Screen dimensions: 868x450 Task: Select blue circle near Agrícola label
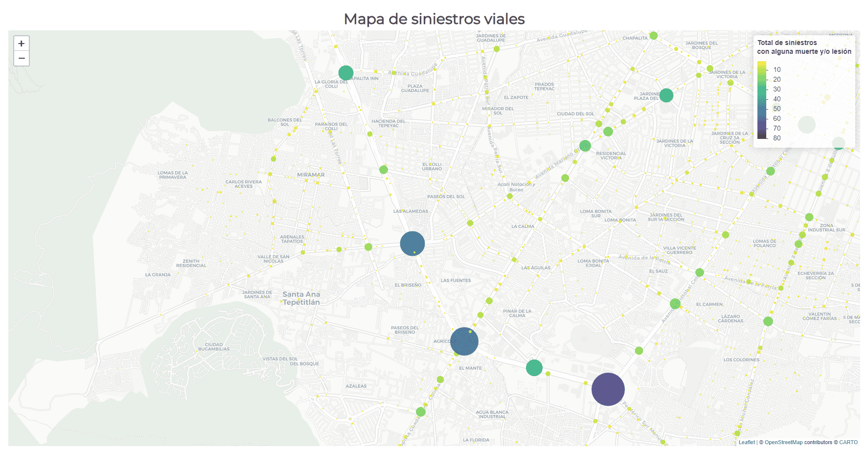coord(464,341)
